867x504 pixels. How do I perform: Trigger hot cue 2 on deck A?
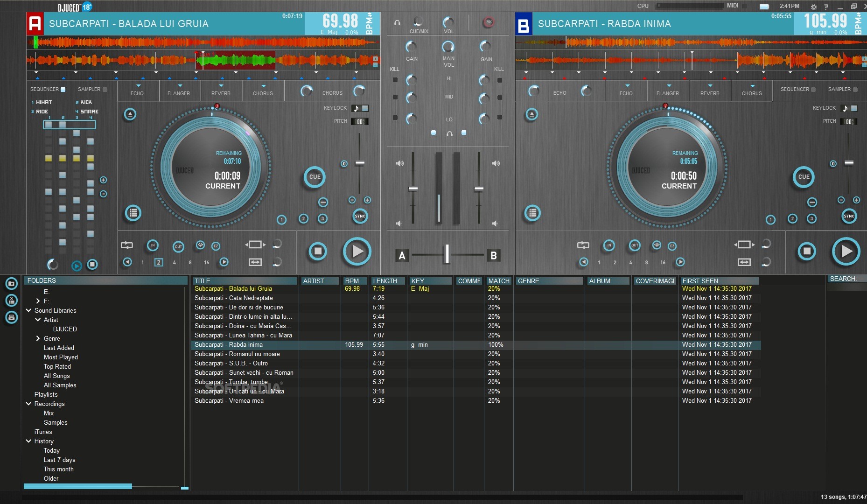304,218
